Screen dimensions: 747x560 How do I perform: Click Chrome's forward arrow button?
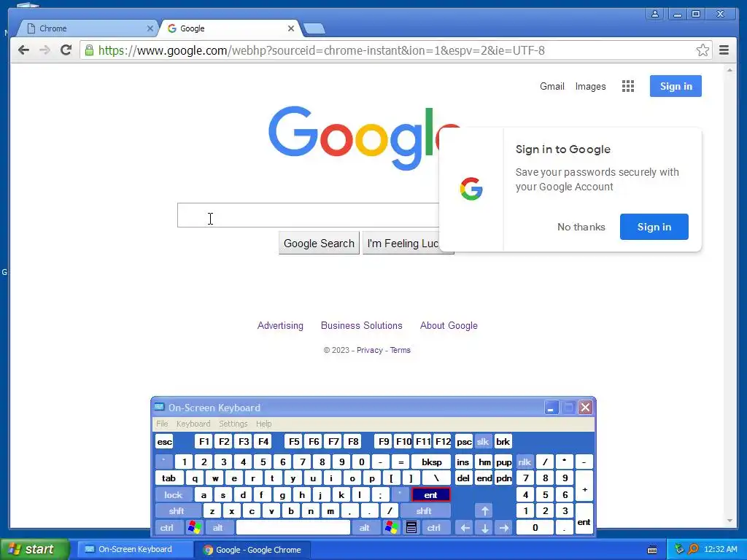(44, 50)
